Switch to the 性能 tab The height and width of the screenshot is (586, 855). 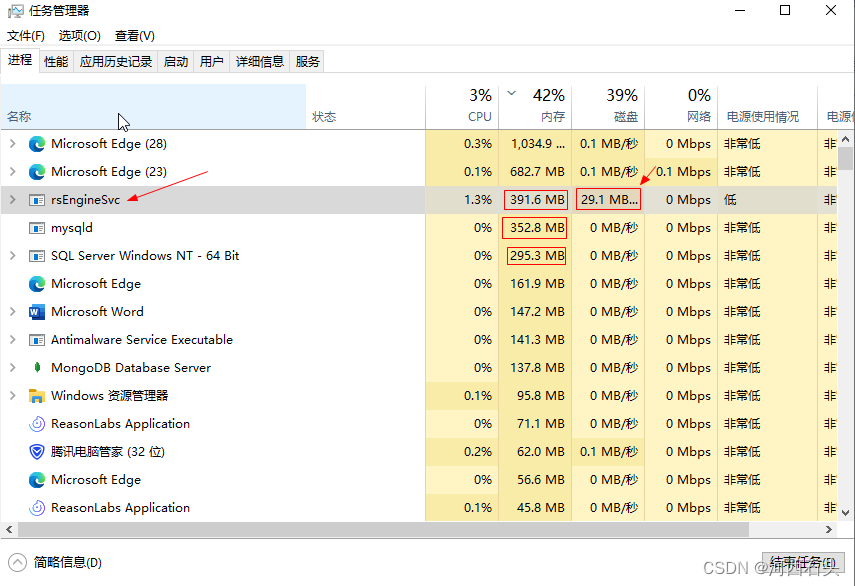(56, 62)
